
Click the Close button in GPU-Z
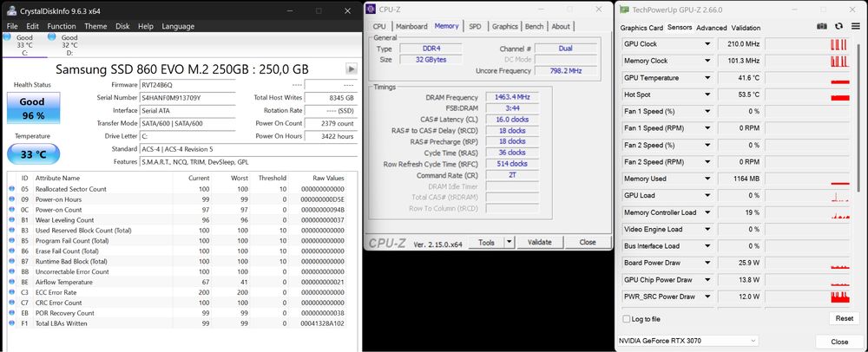click(839, 342)
